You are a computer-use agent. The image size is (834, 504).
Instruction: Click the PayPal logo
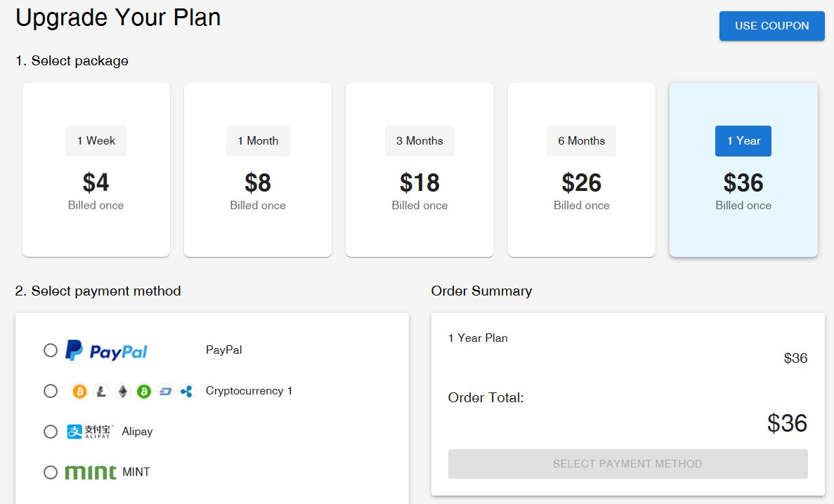(106, 350)
